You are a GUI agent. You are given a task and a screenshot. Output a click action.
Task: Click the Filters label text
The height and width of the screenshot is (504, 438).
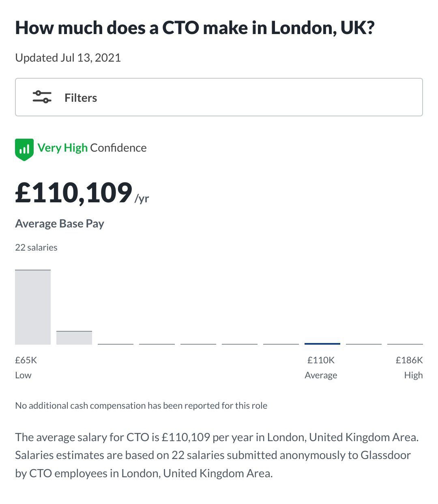click(x=81, y=98)
